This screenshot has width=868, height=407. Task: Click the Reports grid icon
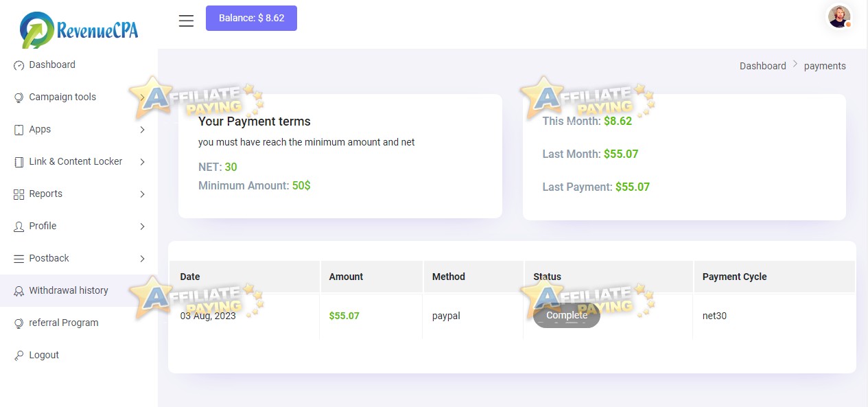click(19, 194)
